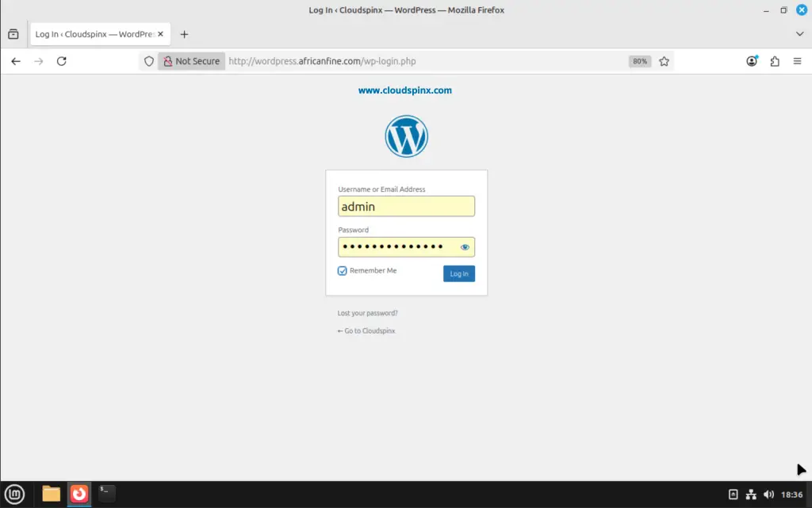812x508 pixels.
Task: Click the Firefox page reload icon
Action: pos(62,61)
